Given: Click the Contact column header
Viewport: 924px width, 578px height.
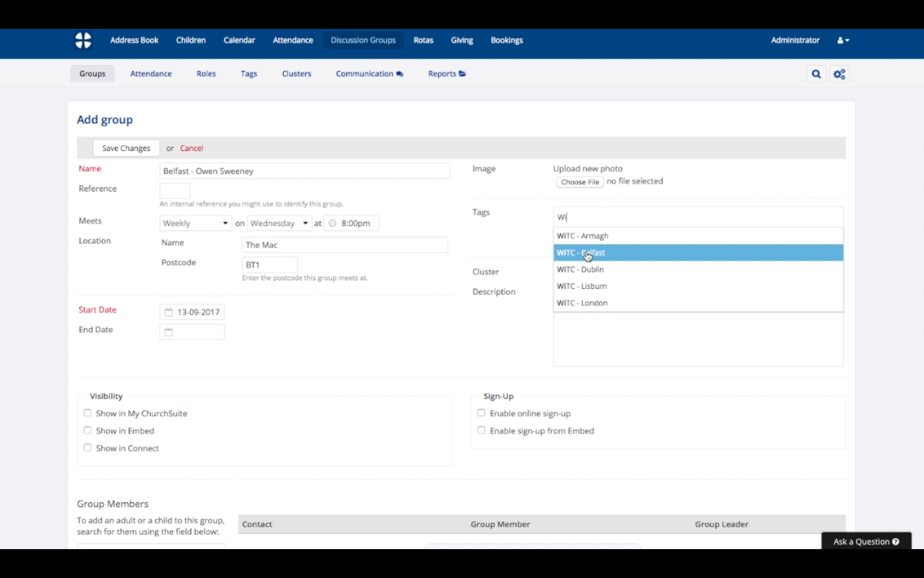Looking at the screenshot, I should coord(257,525).
